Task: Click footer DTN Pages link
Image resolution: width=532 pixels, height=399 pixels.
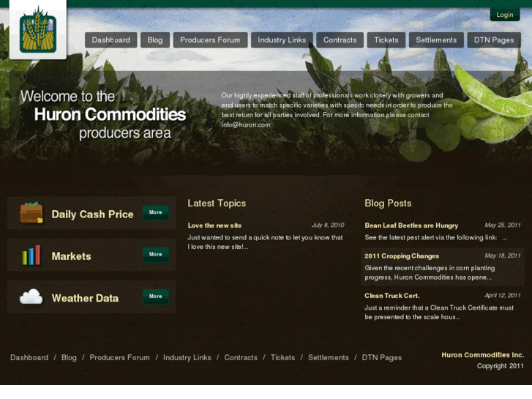Action: 382,357
